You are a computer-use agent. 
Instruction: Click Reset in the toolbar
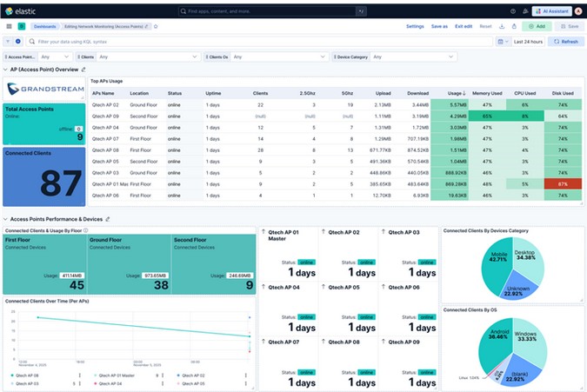click(x=485, y=26)
